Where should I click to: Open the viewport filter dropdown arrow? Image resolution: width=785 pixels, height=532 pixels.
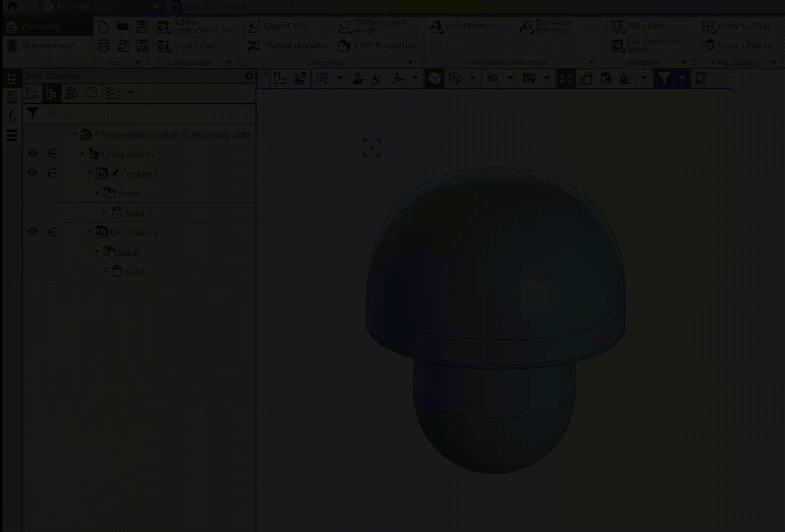(x=682, y=78)
